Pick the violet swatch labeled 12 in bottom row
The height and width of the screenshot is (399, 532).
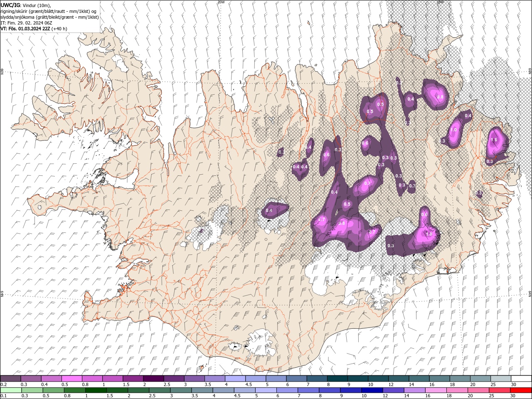[393, 390]
